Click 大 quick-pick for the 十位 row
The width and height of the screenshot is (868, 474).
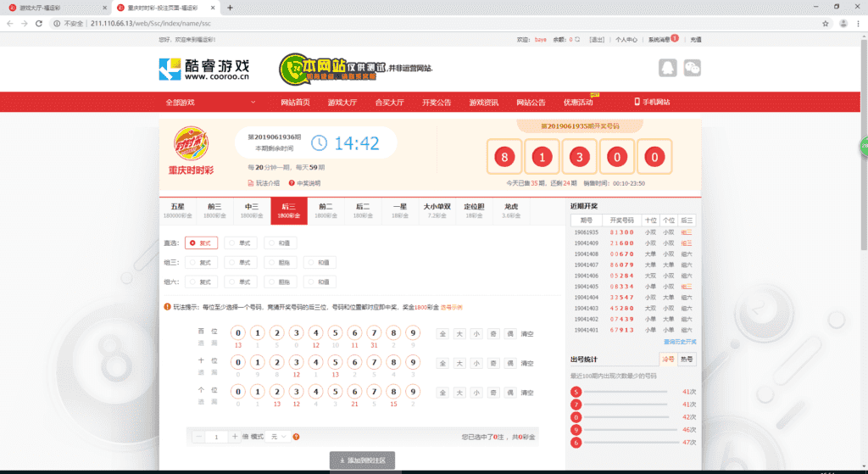(459, 363)
